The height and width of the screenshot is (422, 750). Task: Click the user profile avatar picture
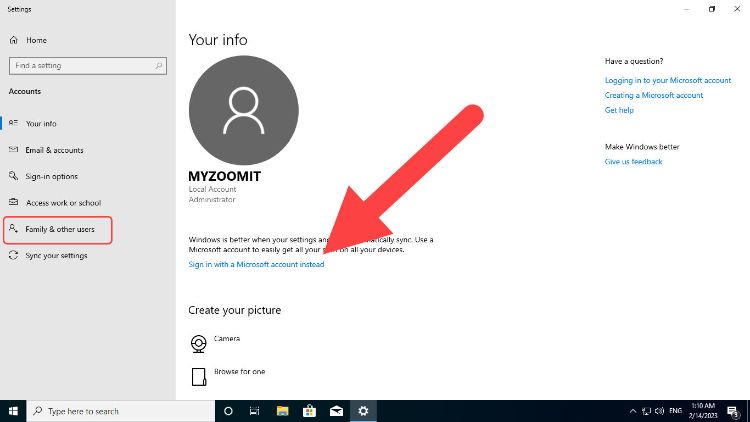(x=243, y=110)
